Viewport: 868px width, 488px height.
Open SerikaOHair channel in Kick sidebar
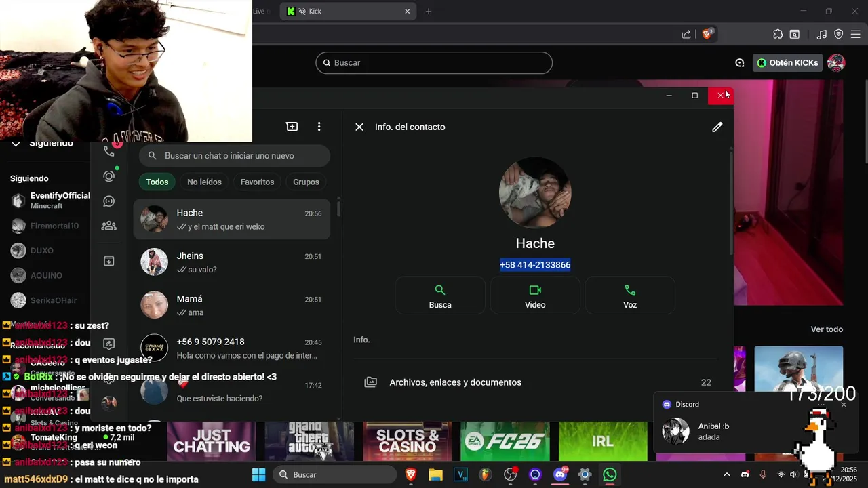click(x=47, y=300)
